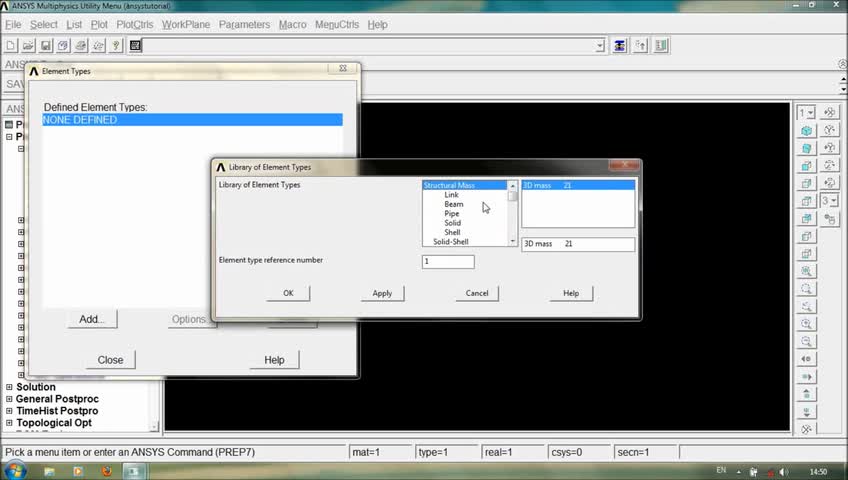The image size is (848, 480).
Task: Select 'NONE DEFINED' in Defined Element Types
Action: point(193,120)
